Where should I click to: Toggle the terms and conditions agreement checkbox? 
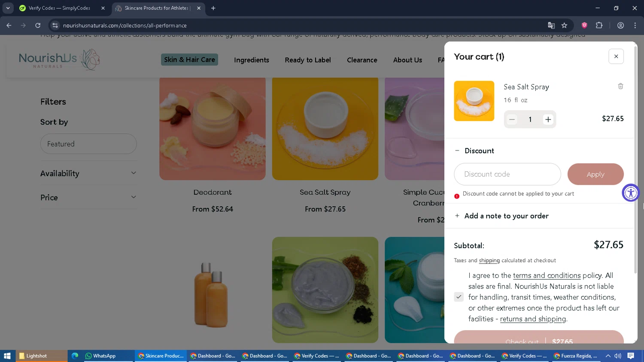(459, 297)
